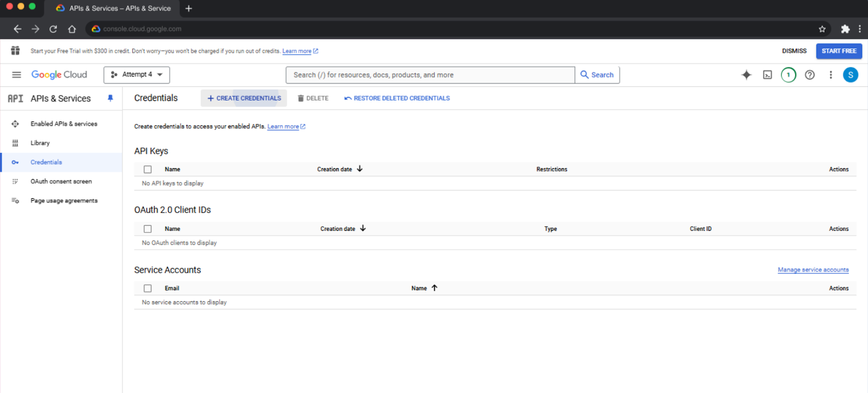Viewport: 868px width, 393px height.
Task: Open Learn more link in trial banner
Action: 300,51
